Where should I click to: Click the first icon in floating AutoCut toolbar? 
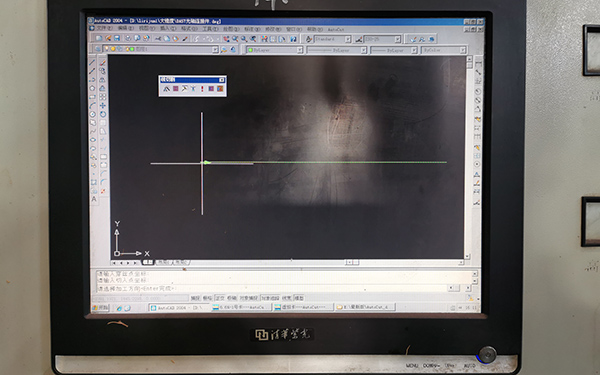[x=166, y=89]
